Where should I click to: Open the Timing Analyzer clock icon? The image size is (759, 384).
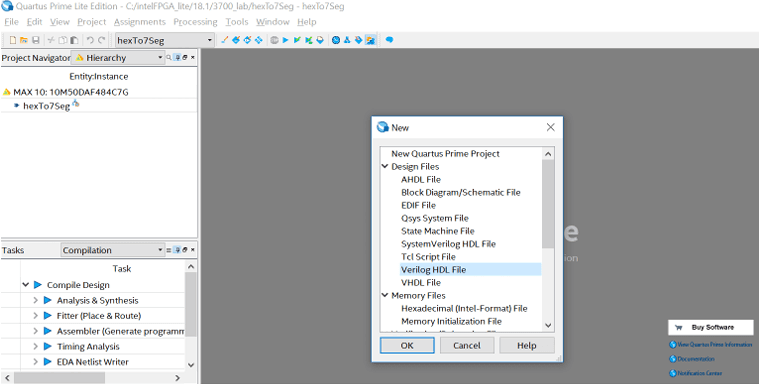point(336,40)
